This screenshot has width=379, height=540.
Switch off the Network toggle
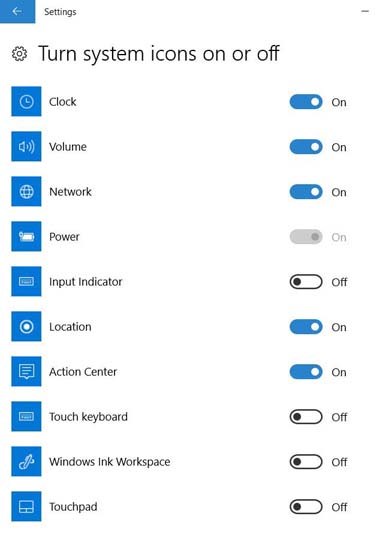click(306, 192)
